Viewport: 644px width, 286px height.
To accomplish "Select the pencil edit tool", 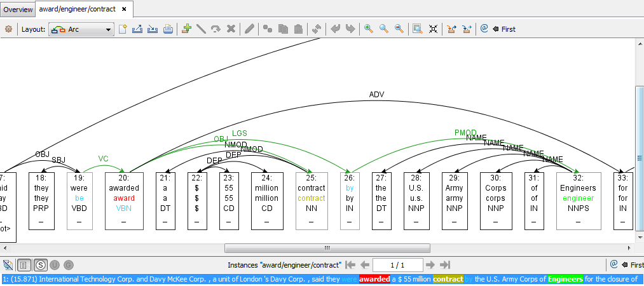I will [249, 29].
